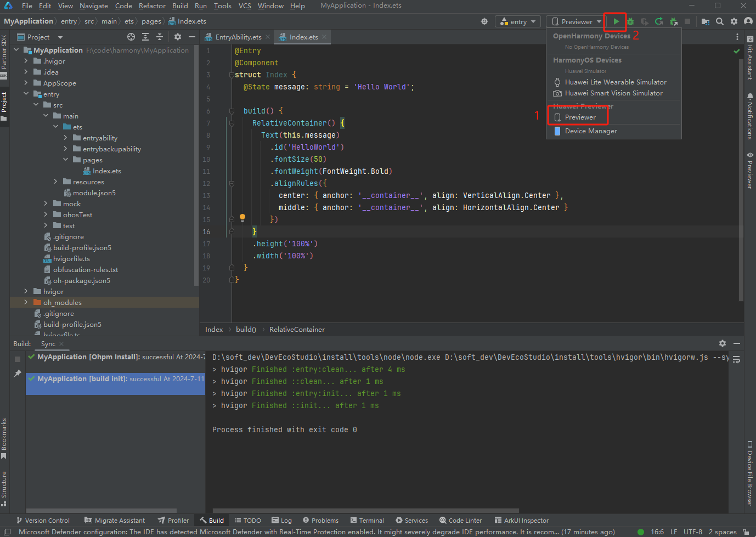Expand all icon in Project panel header
The width and height of the screenshot is (756, 537).
click(x=145, y=37)
